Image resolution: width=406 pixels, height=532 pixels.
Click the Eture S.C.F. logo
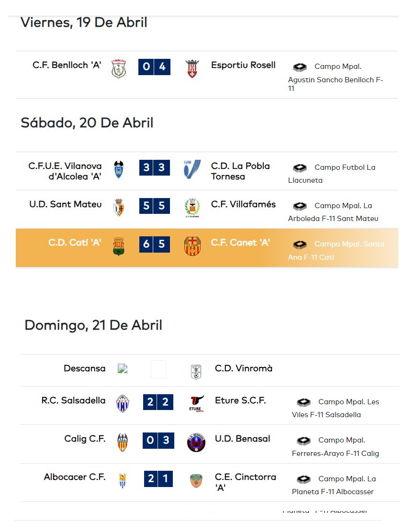197,404
